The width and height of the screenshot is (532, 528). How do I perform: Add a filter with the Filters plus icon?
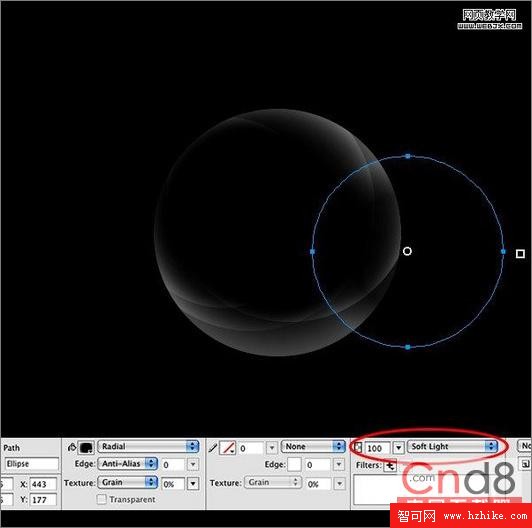pyautogui.click(x=390, y=466)
